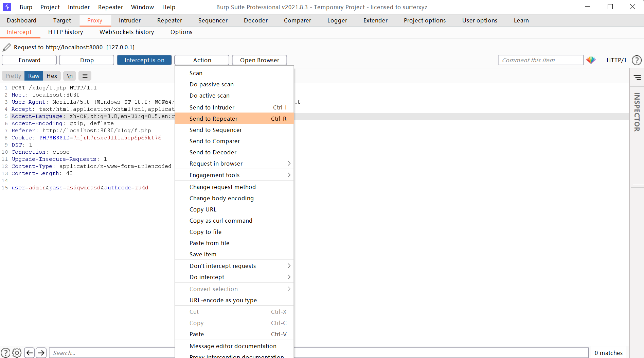Expand Convert selection submenu
Image resolution: width=644 pixels, height=358 pixels.
[234, 289]
